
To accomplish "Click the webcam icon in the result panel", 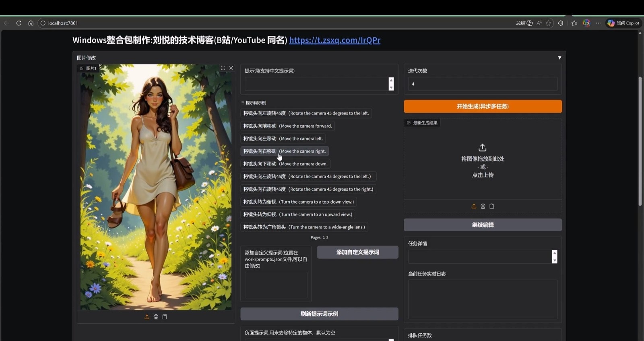I will coord(483,206).
